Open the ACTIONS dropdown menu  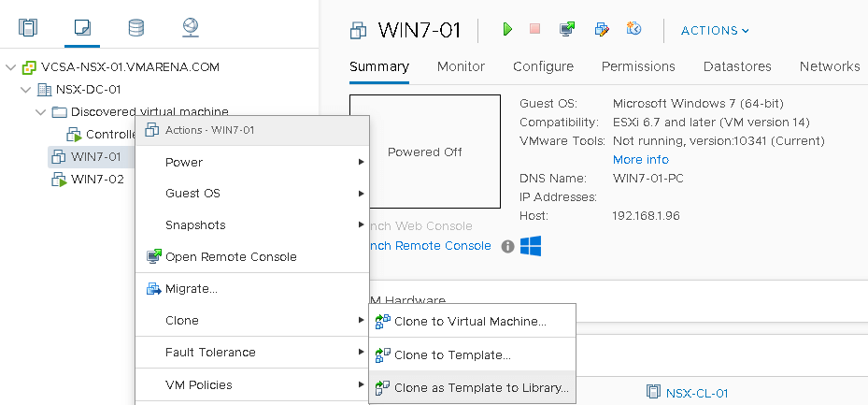[715, 31]
